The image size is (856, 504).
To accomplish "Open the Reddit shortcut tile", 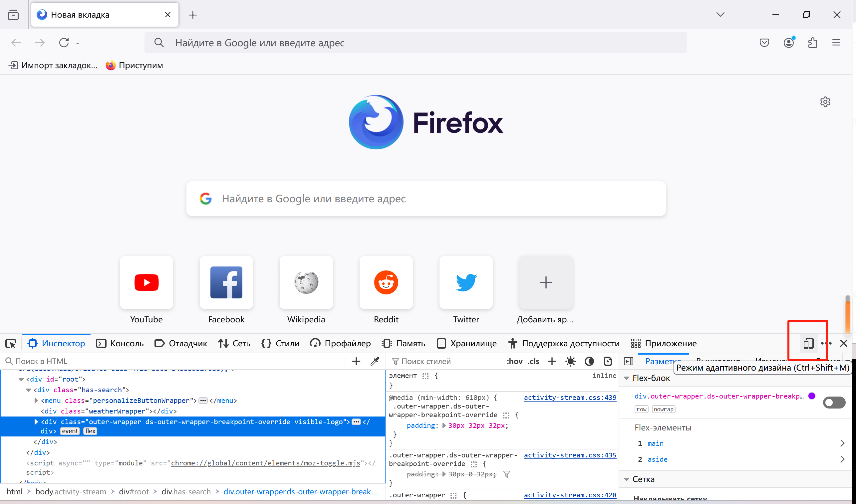I will pyautogui.click(x=386, y=282).
